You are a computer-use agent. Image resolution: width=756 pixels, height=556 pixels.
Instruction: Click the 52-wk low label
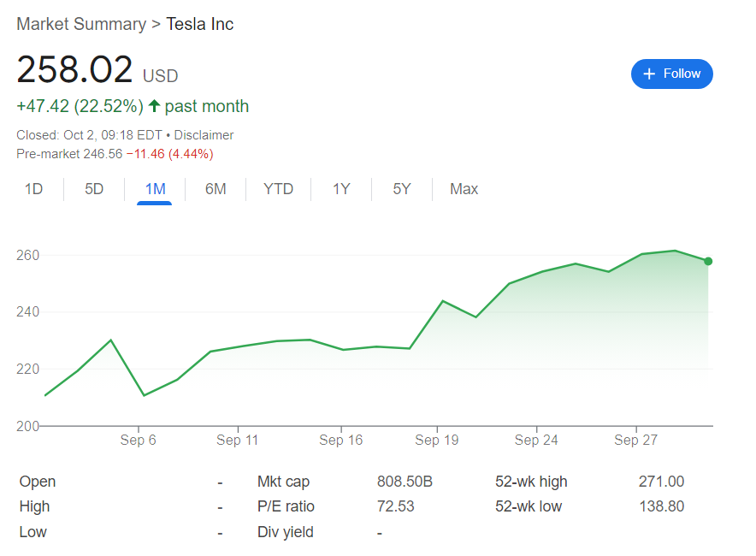529,506
